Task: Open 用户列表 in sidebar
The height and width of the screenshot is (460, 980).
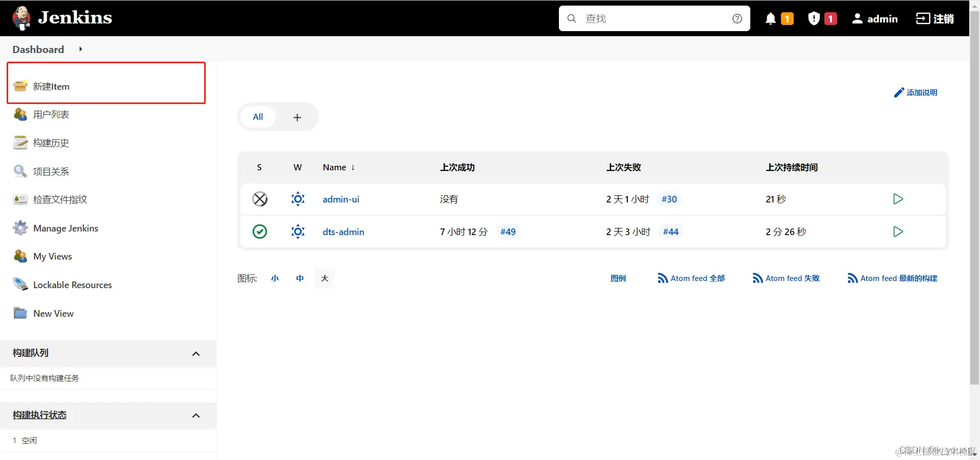Action: (51, 115)
